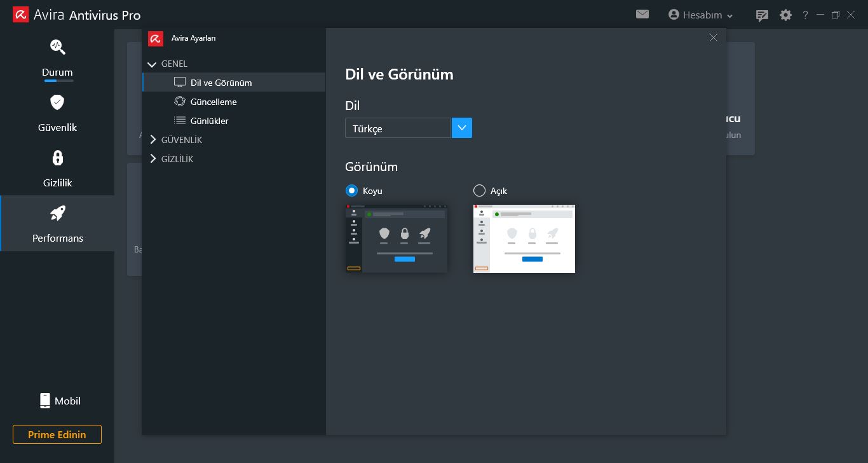Viewport: 868px width, 463px height.
Task: Click the light theme preview thumbnail
Action: 524,238
